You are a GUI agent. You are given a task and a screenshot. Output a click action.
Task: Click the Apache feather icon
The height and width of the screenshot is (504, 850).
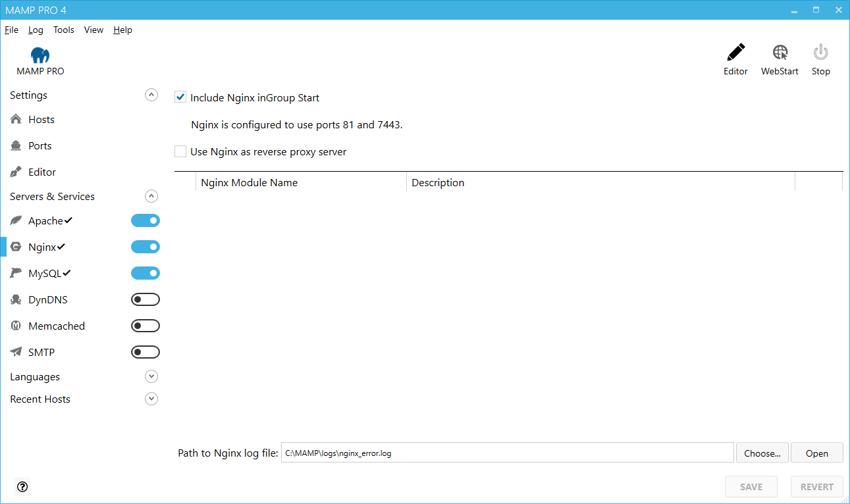tap(16, 220)
